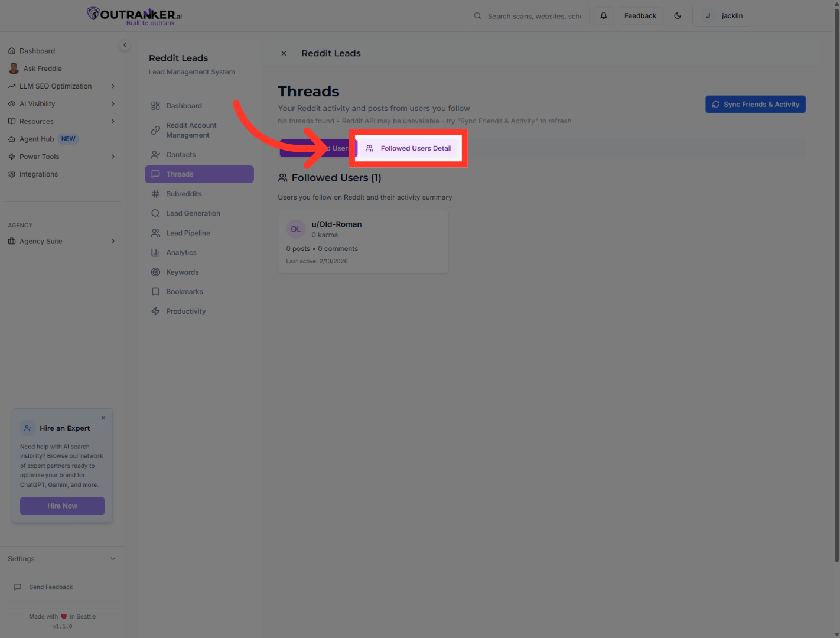840x638 pixels.
Task: Collapse the left sidebar with the chevron arrow
Action: tap(125, 45)
